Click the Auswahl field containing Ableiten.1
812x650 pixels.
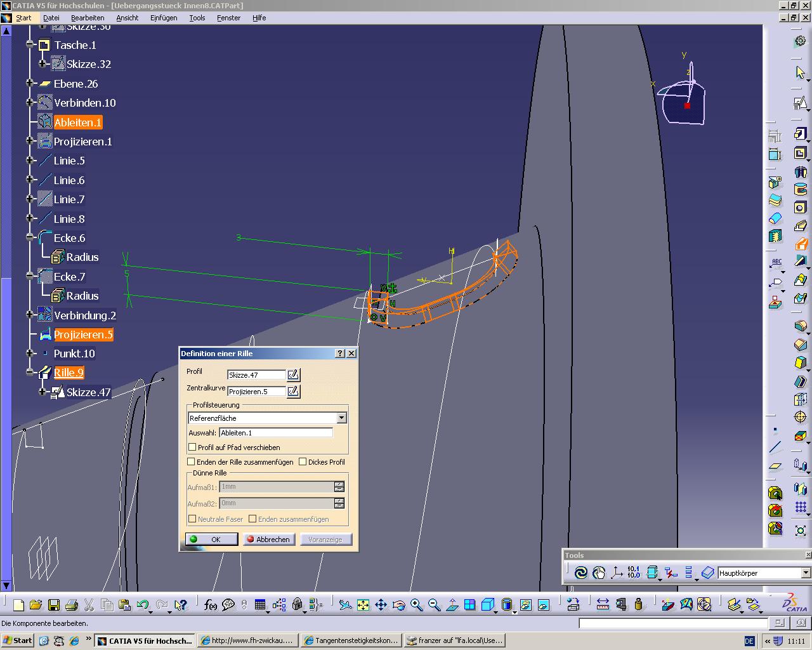pyautogui.click(x=276, y=432)
